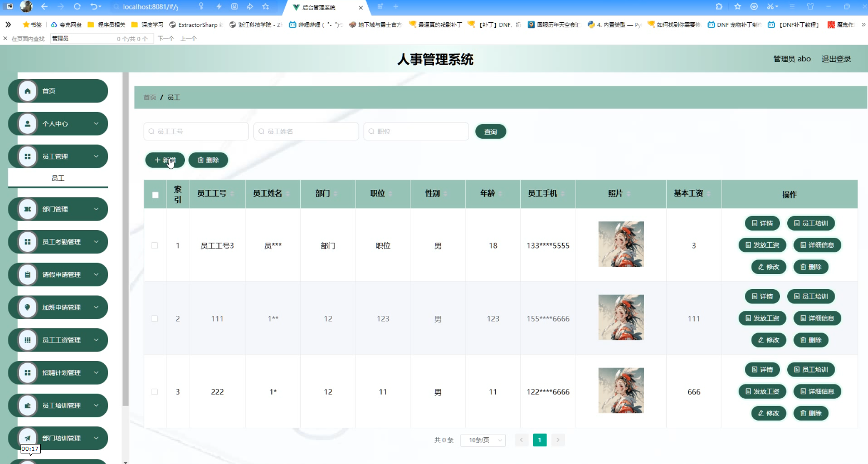Click the home icon in sidebar 首页

[x=27, y=91]
